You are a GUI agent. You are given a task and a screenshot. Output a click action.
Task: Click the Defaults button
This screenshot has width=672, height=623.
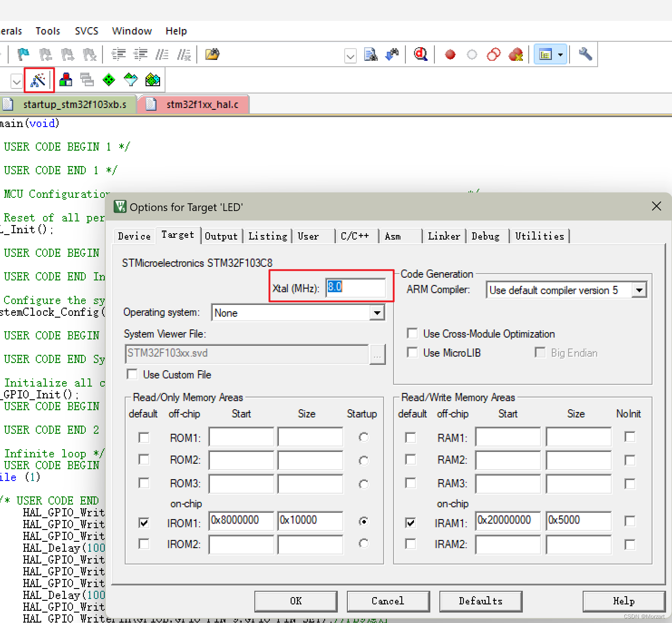481,601
